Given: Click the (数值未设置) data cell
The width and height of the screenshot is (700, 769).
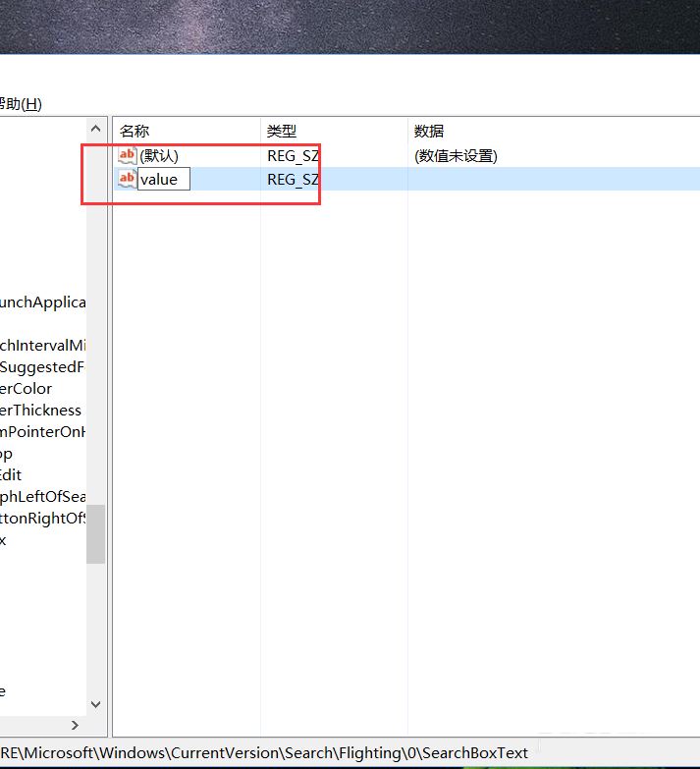Looking at the screenshot, I should tap(456, 155).
